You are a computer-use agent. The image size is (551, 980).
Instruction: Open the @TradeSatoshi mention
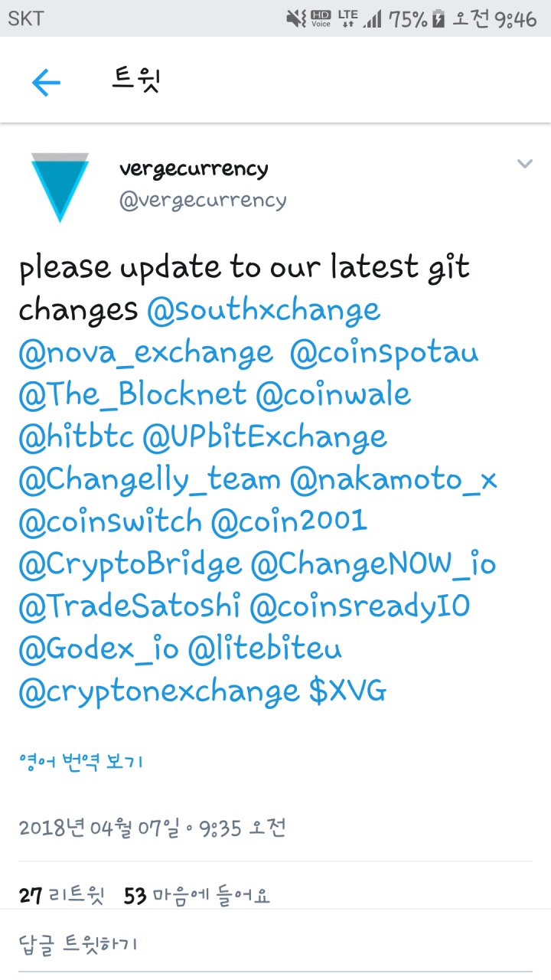click(129, 606)
